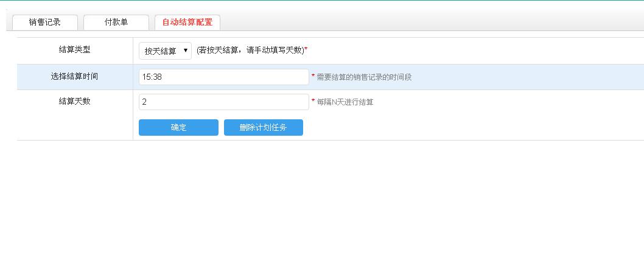This screenshot has height=269, width=644.
Task: Click the 结算天数 input containing 2
Action: click(x=223, y=102)
